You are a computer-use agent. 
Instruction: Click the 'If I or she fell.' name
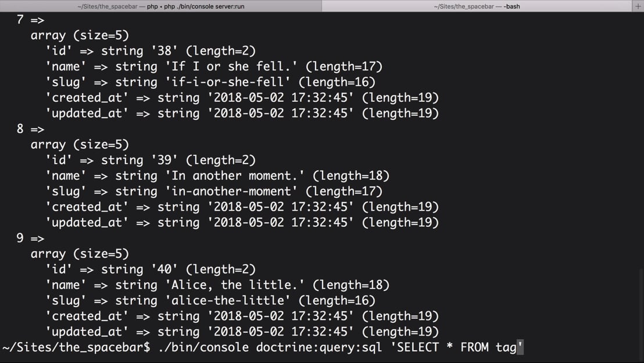pyautogui.click(x=232, y=66)
